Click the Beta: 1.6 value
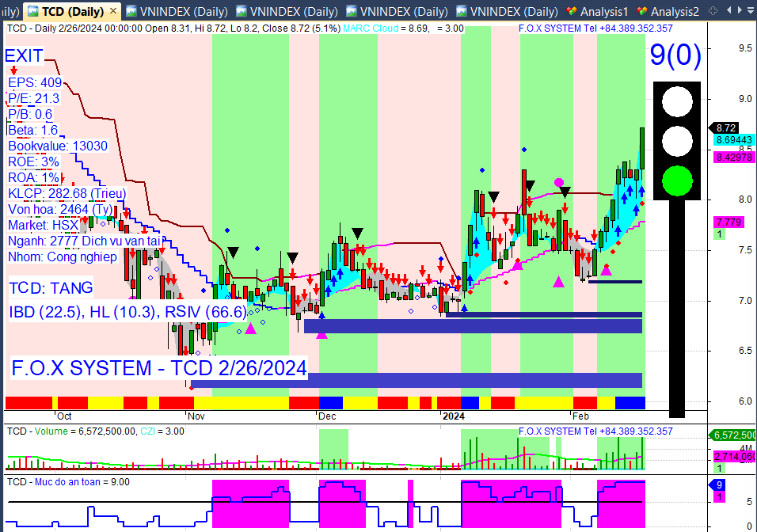The width and height of the screenshot is (757, 532). (32, 131)
